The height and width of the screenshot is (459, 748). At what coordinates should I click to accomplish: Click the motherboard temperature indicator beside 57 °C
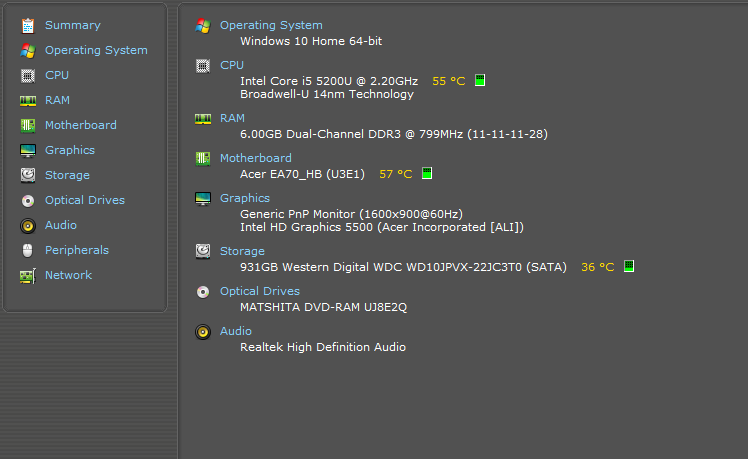pyautogui.click(x=427, y=173)
